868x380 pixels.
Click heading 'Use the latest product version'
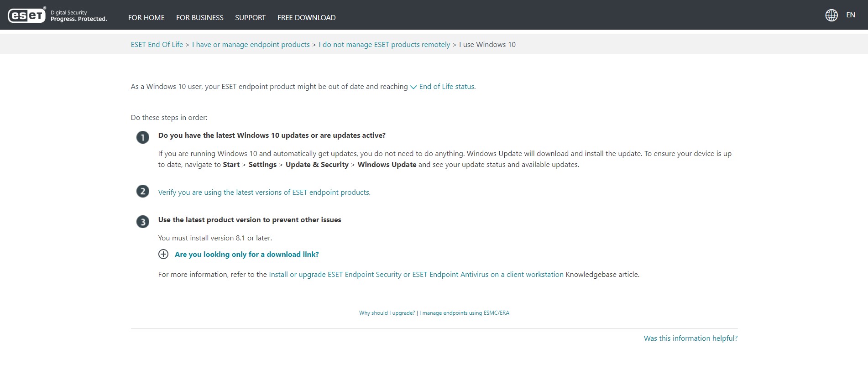(250, 219)
